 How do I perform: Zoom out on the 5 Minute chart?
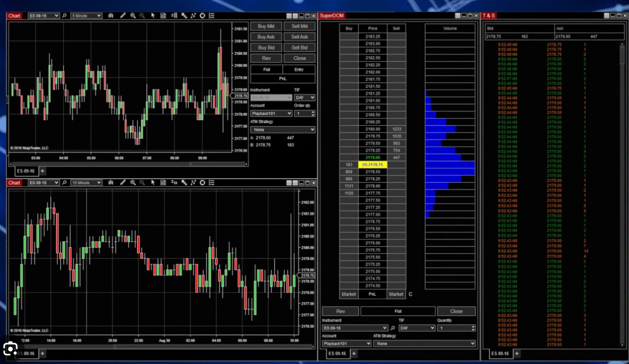pos(142,16)
